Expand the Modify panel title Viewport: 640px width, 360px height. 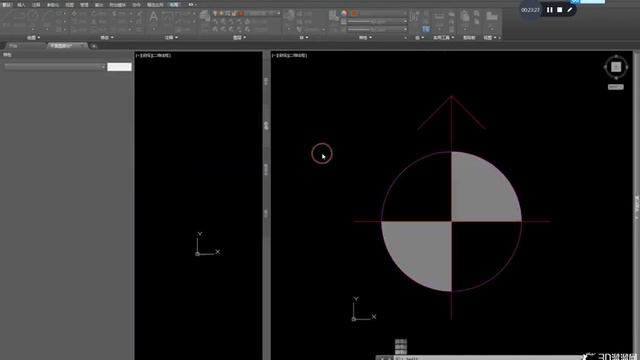point(107,38)
